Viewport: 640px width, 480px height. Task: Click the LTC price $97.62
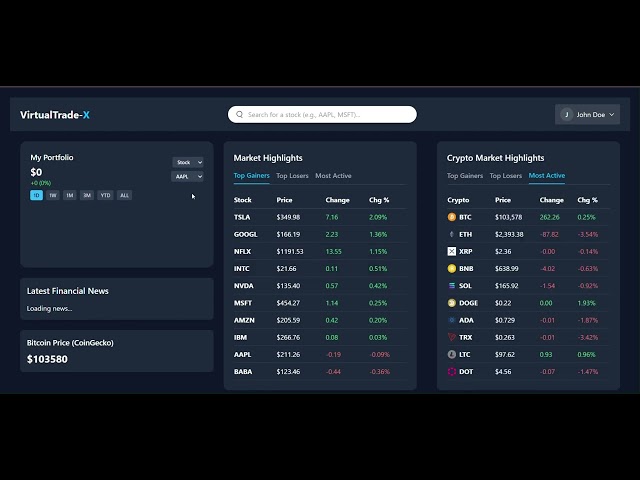click(x=505, y=354)
